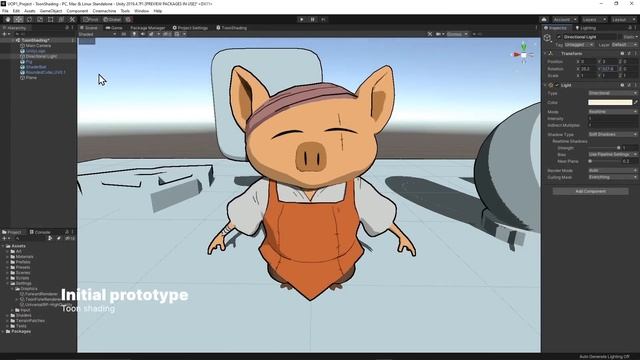
Task: Toggle 2D view mode in Scene toolbar
Action: tap(124, 34)
